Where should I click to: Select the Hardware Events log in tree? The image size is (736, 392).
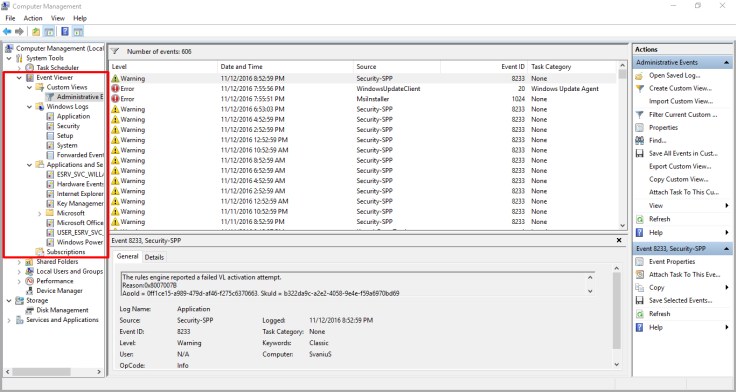click(80, 184)
